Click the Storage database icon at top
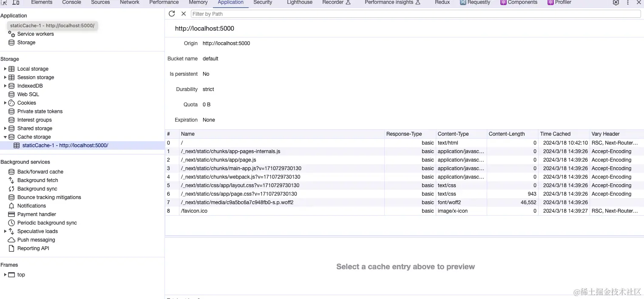 (11, 43)
